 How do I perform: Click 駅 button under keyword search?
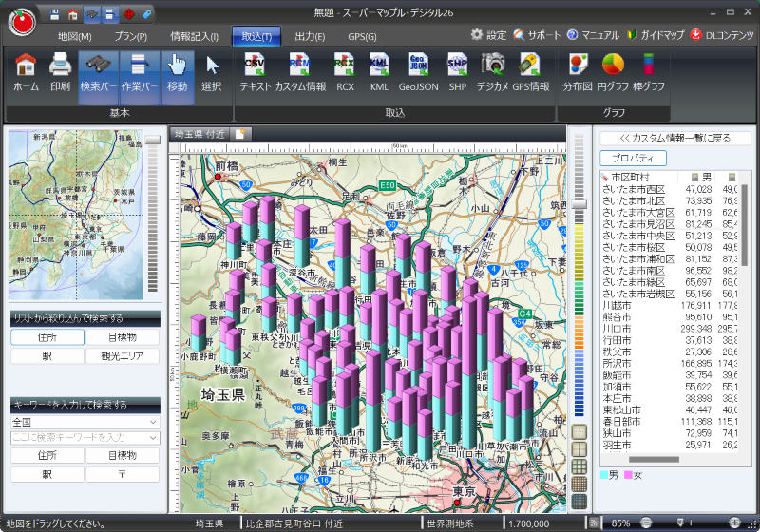[x=47, y=474]
